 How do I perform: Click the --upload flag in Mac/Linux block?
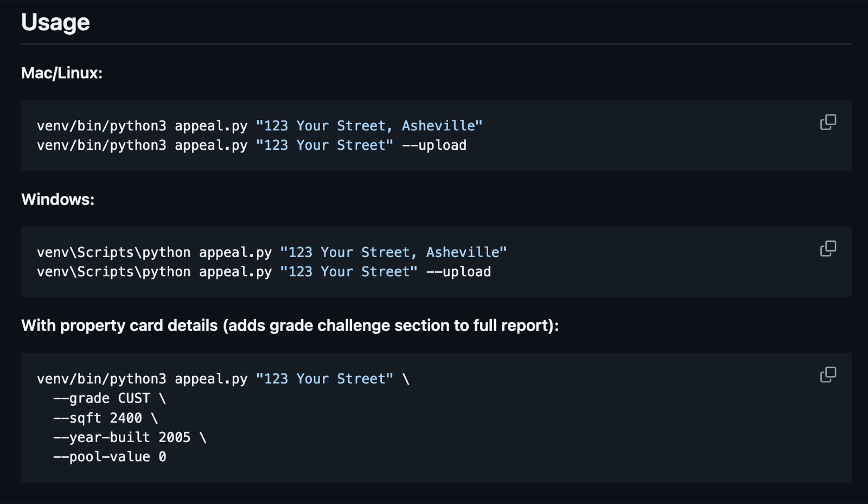pos(434,145)
